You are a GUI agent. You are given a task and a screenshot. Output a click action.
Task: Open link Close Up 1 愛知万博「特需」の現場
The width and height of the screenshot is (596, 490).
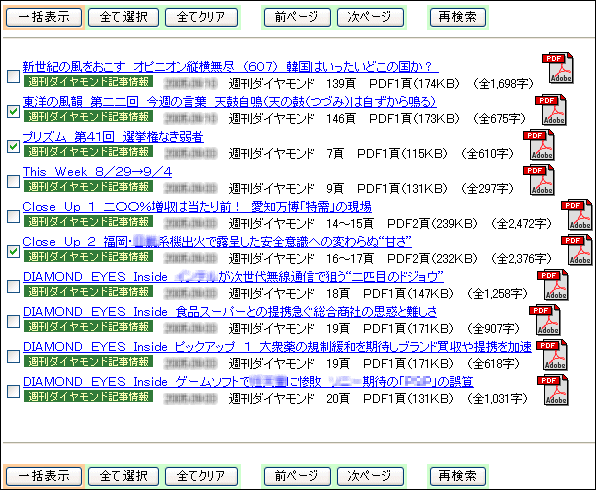[x=197, y=206]
